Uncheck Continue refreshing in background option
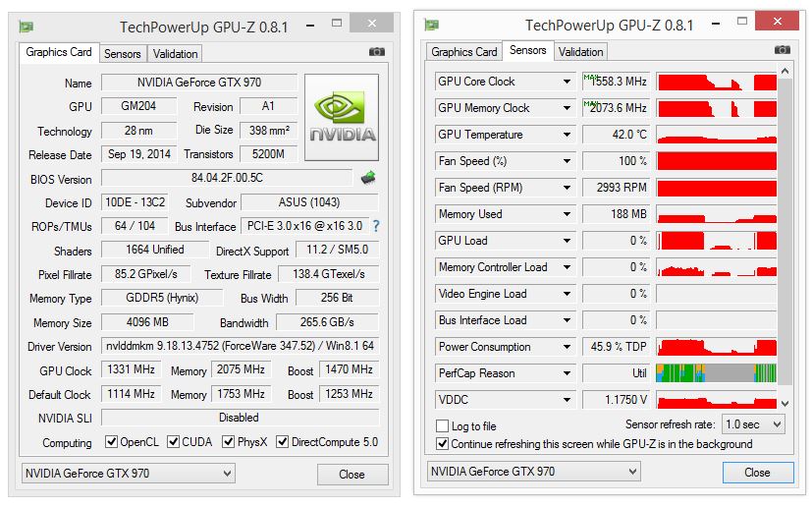Image resolution: width=812 pixels, height=507 pixels. 442,444
